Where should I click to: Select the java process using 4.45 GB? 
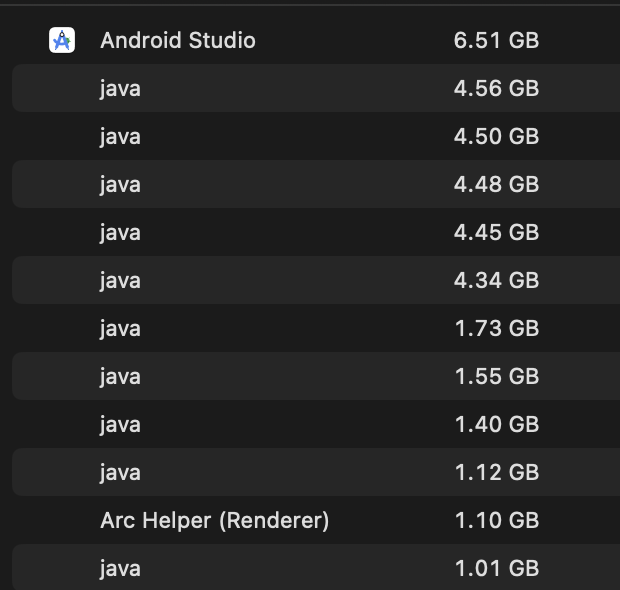(x=120, y=233)
